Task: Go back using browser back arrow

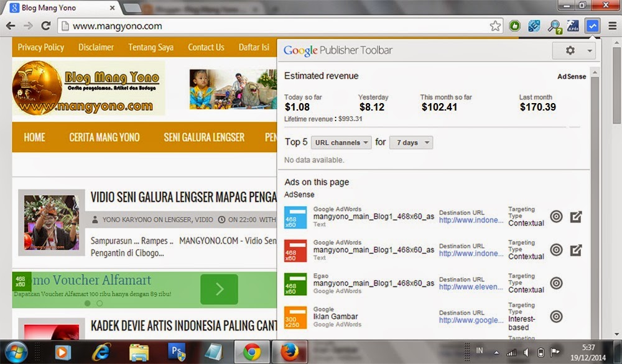Action: point(11,26)
